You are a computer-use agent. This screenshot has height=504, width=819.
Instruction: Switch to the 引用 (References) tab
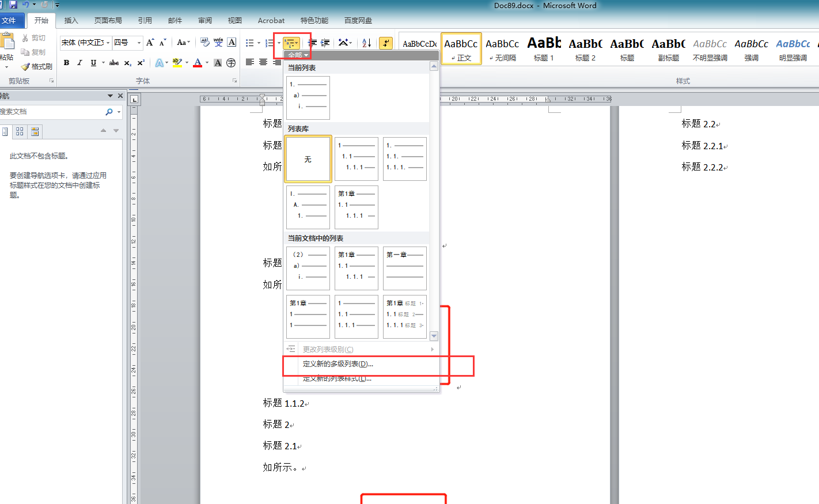tap(145, 21)
